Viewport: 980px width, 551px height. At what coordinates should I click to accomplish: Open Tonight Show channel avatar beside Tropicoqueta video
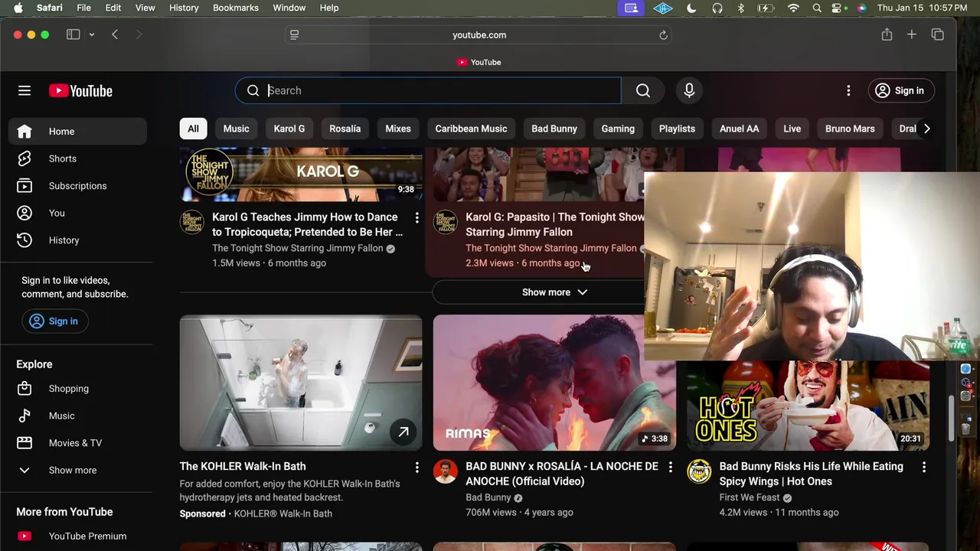(192, 222)
